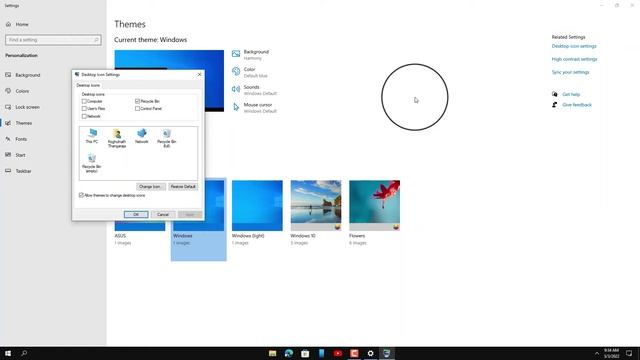Open the Windows Start menu
Image resolution: width=640 pixels, height=360 pixels.
point(8,353)
